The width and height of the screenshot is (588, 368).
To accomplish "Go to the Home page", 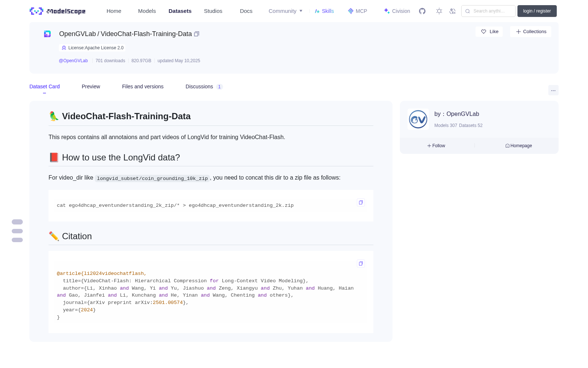I will 114,11.
